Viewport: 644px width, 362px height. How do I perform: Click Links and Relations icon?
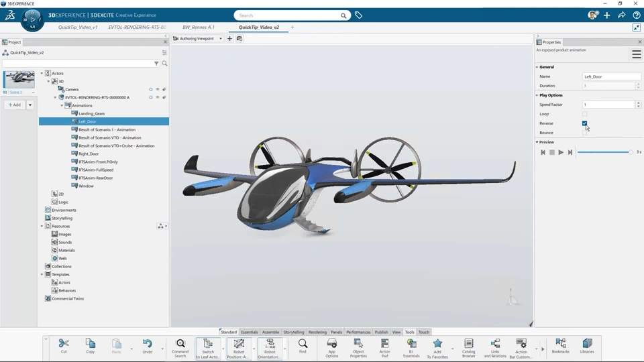[x=494, y=345]
